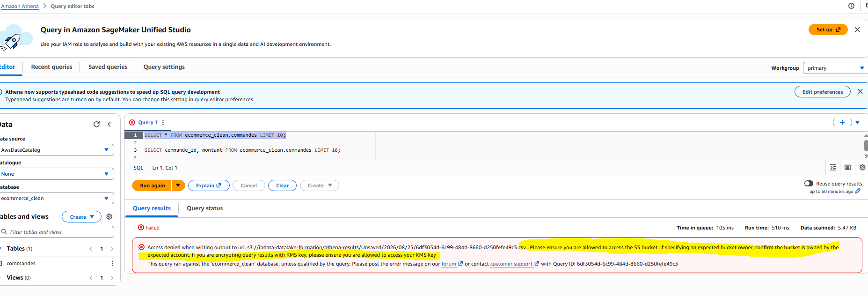The image size is (868, 296).
Task: Open the AwsDataCatalog data source dropdown
Action: [x=57, y=150]
